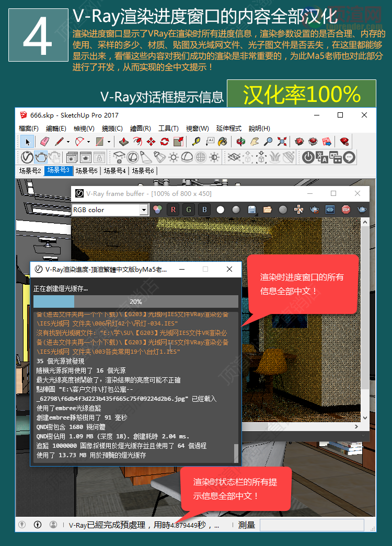
Task: Stop rendering with the red STOP button
Action: coord(345,210)
